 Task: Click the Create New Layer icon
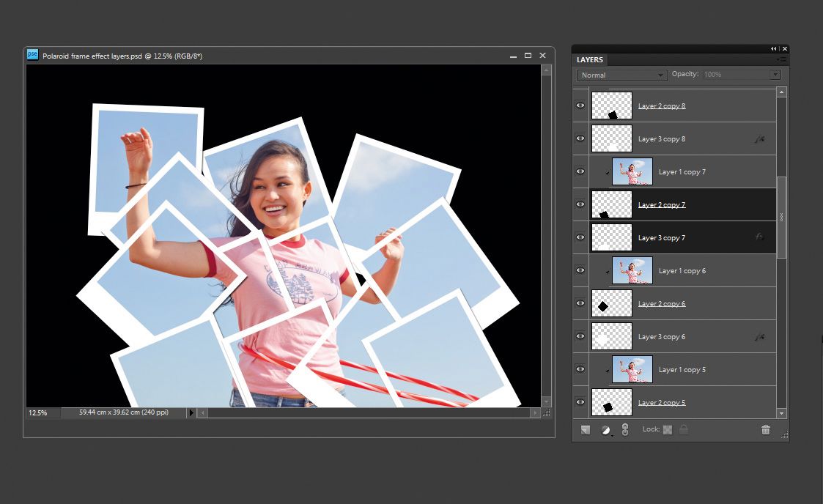(x=584, y=429)
